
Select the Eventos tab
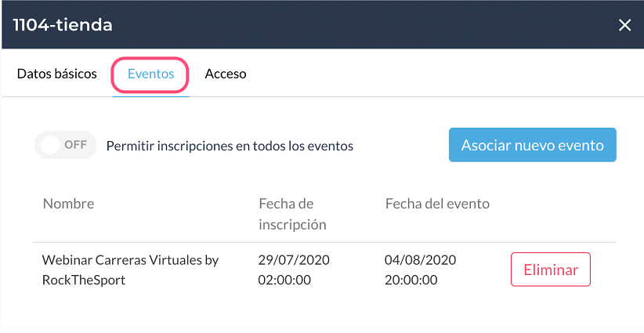[150, 74]
